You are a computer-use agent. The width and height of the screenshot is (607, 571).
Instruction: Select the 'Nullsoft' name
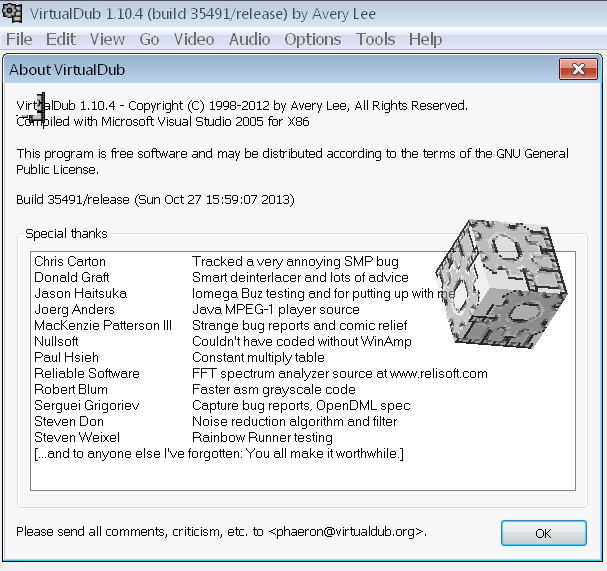[x=56, y=341]
